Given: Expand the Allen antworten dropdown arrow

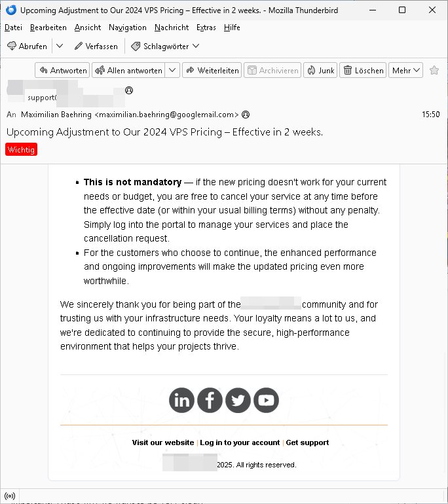Looking at the screenshot, I should tap(172, 71).
